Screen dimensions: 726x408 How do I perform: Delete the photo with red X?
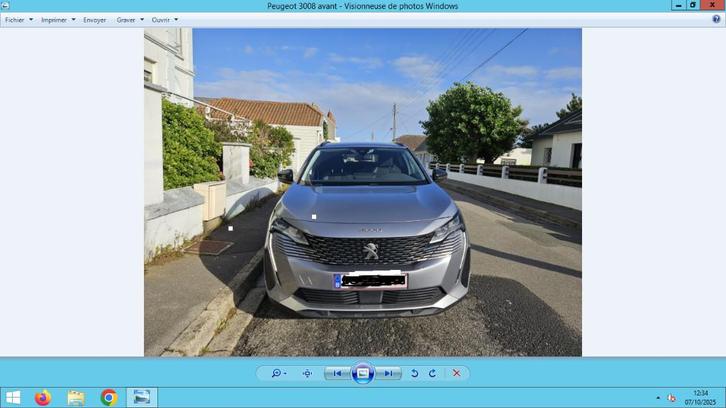456,373
